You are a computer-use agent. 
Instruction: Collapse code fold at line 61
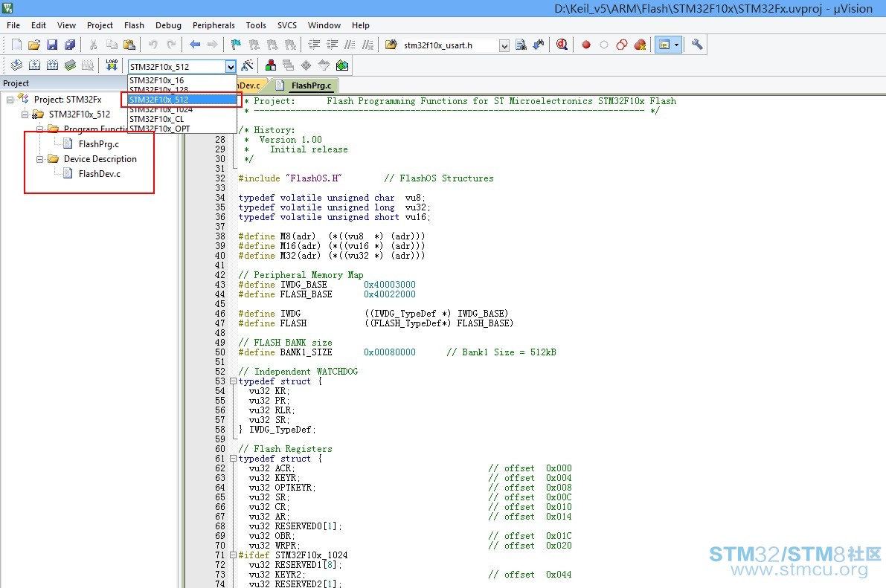click(233, 459)
